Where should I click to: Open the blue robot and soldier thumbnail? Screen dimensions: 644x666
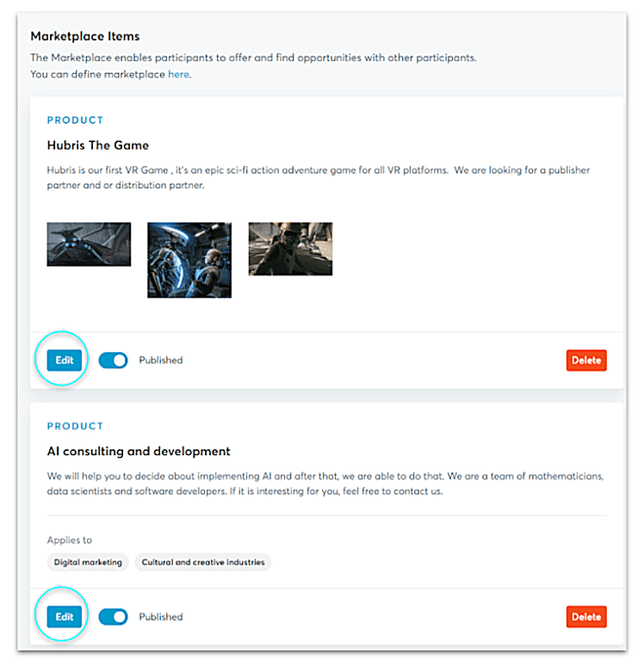click(x=189, y=260)
